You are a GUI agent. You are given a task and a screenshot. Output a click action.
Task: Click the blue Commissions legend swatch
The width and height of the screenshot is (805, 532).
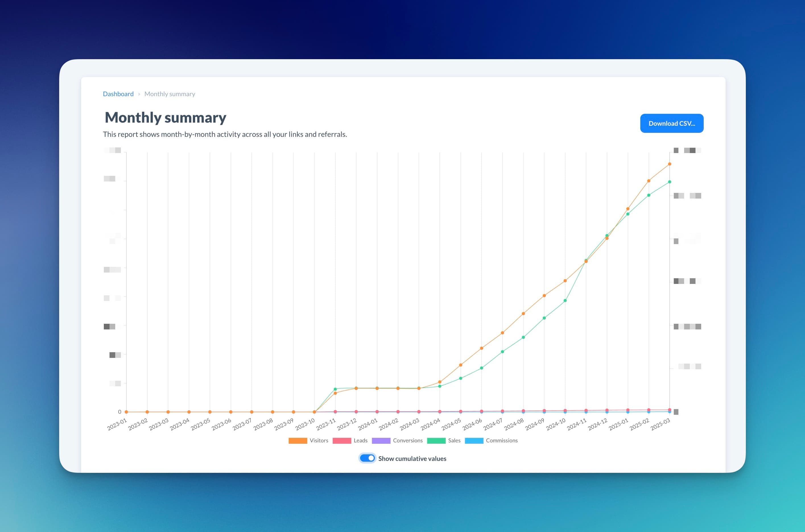pos(474,440)
